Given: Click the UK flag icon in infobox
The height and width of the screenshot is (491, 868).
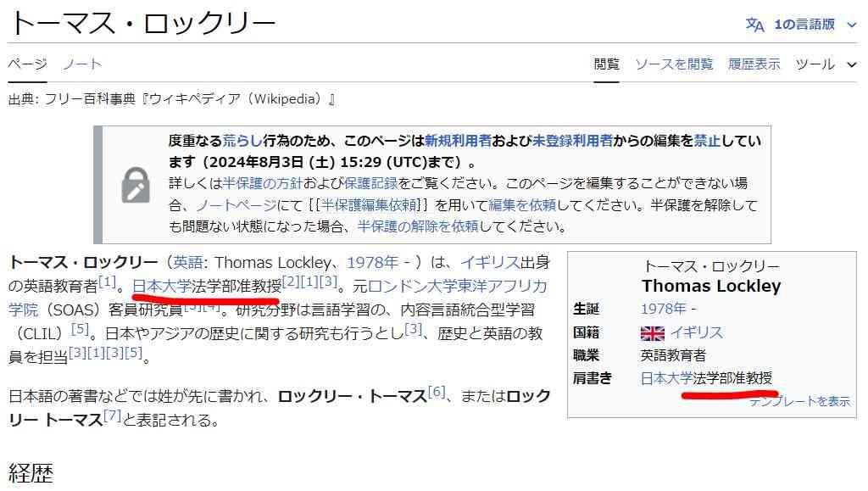Looking at the screenshot, I should coord(652,333).
